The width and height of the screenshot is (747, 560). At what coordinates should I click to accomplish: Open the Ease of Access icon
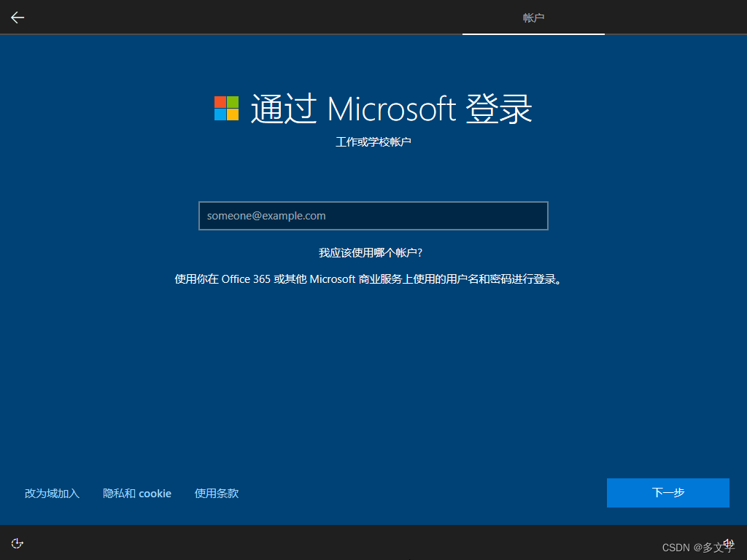18,543
